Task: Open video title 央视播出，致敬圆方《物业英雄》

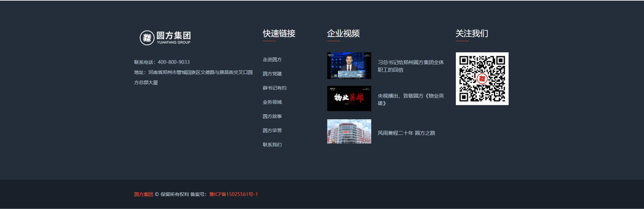Action: click(411, 99)
